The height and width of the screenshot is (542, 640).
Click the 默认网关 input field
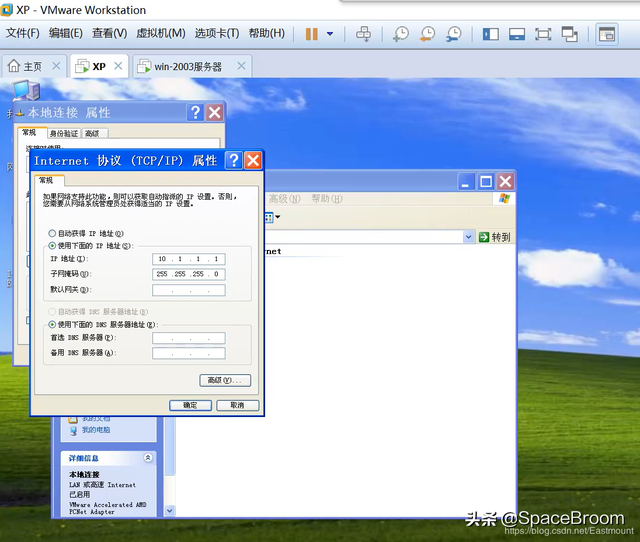point(189,290)
